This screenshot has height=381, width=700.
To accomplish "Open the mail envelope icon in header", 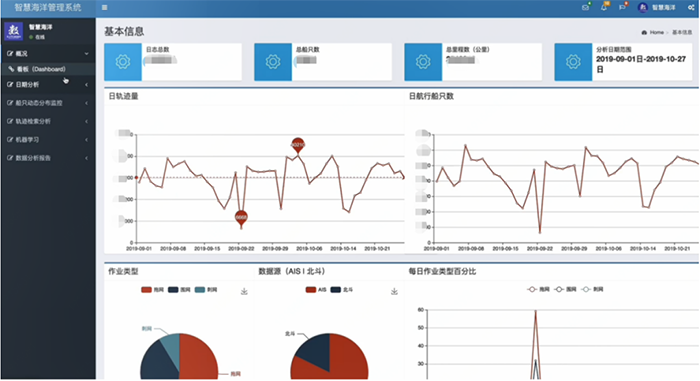I will click(585, 8).
